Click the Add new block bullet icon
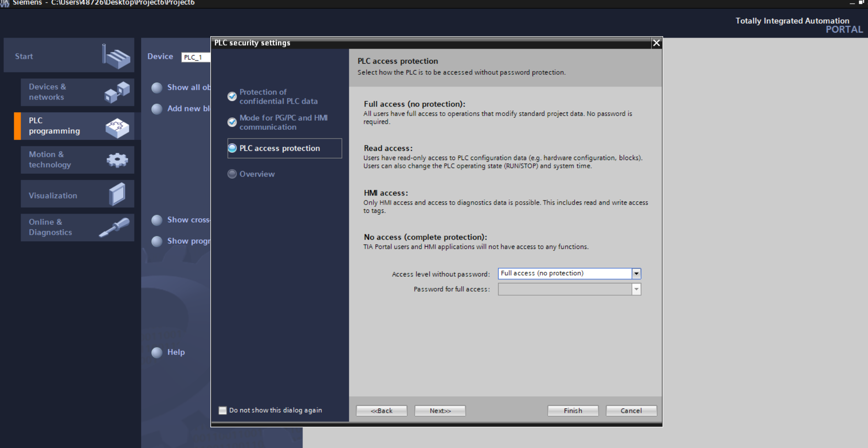The height and width of the screenshot is (448, 868). (157, 109)
